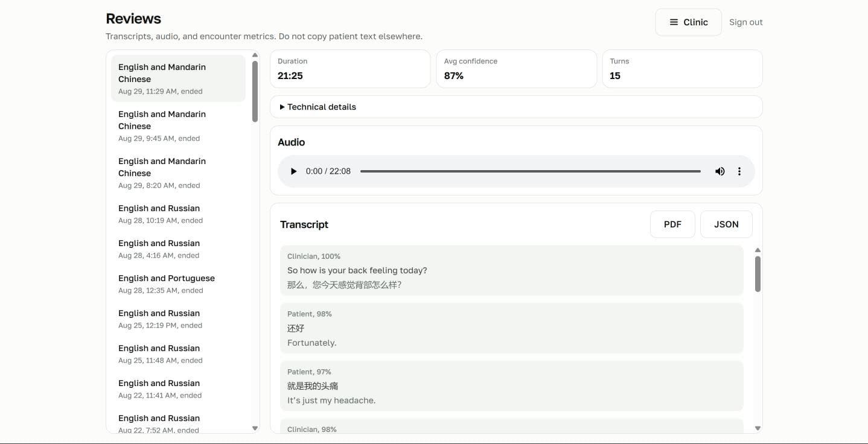
Task: Click the review list scroll-down arrow
Action: click(255, 428)
